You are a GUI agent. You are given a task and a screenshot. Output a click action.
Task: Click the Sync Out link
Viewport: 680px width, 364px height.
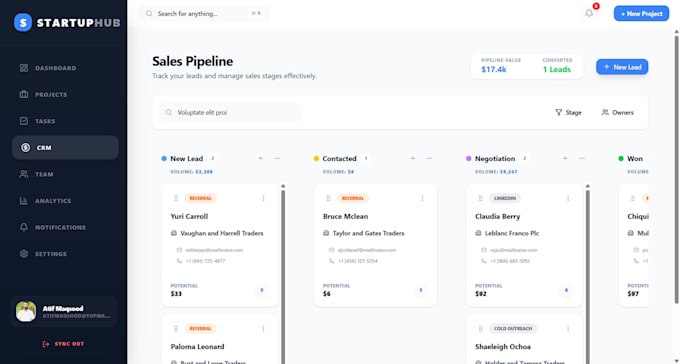(63, 344)
